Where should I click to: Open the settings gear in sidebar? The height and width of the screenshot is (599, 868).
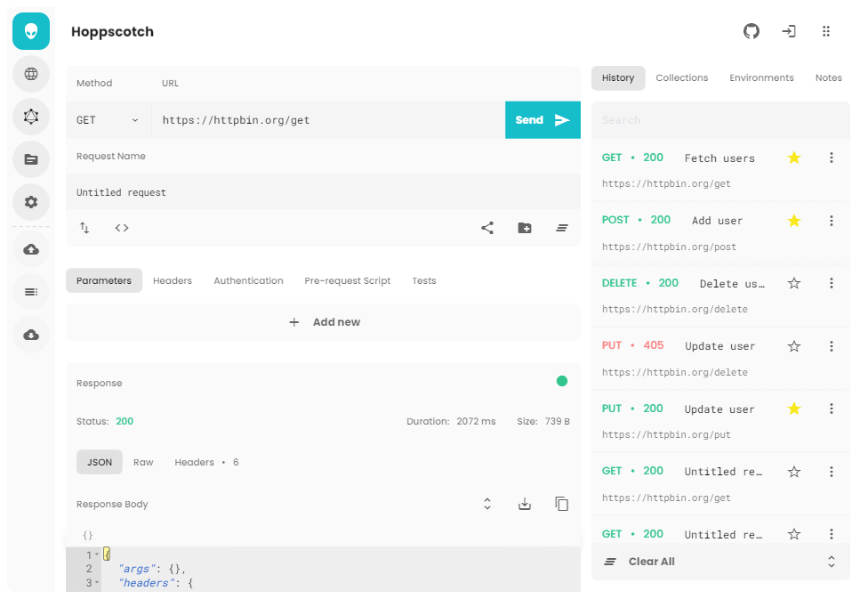[x=31, y=202]
